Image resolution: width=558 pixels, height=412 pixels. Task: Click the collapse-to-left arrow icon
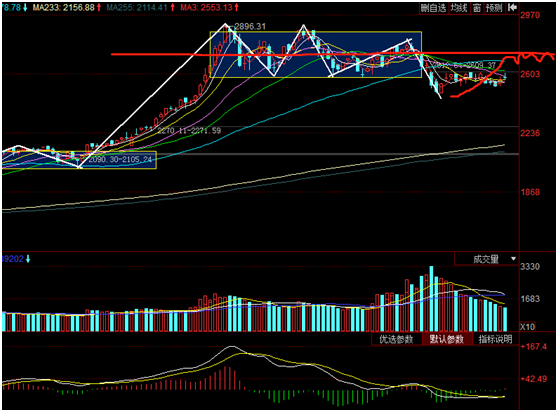pos(512,7)
